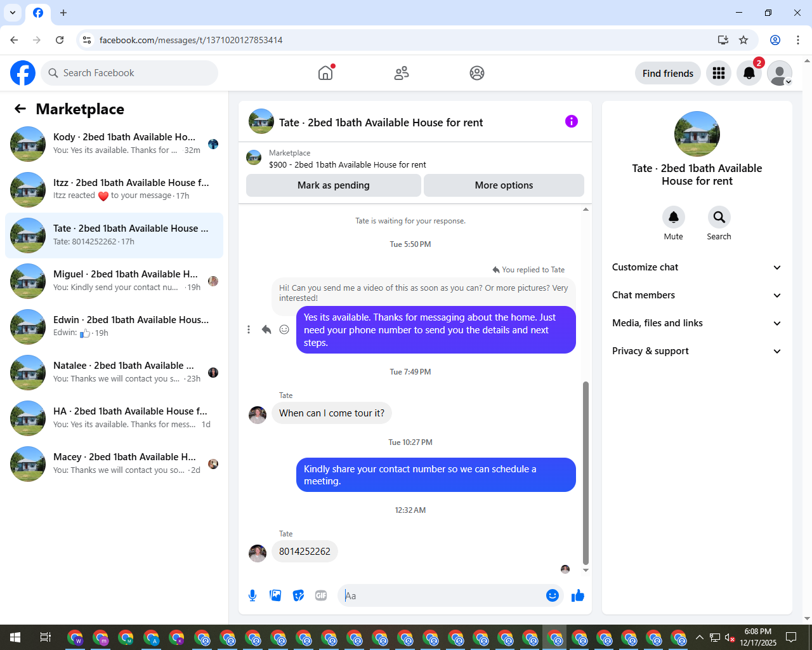Go back from Marketplace with arrow

click(x=20, y=109)
